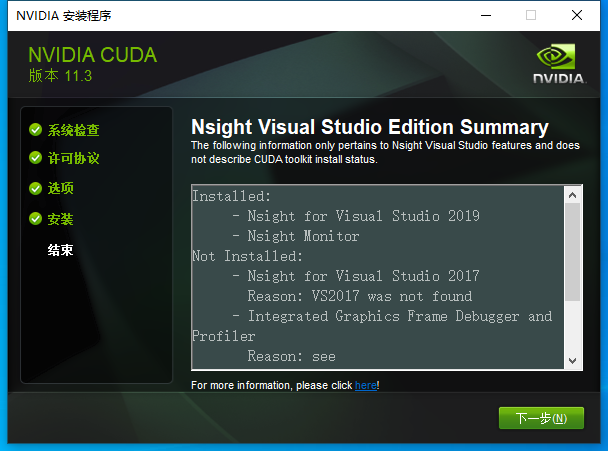This screenshot has width=608, height=451.
Task: Select the 结束 step label
Action: 60,250
